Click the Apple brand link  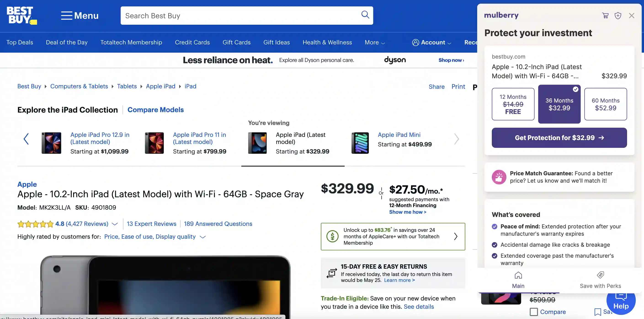click(27, 184)
